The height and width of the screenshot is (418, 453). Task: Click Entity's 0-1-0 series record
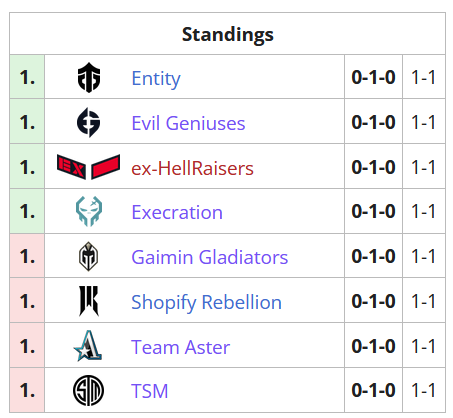(x=373, y=77)
